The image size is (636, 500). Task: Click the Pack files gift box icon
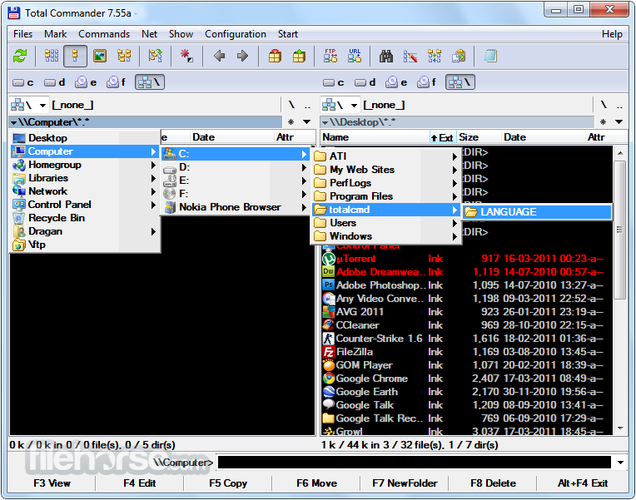tap(275, 56)
